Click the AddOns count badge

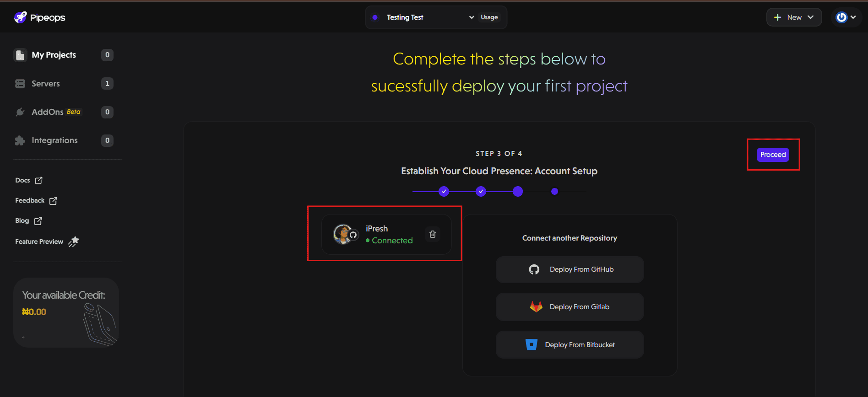point(107,112)
